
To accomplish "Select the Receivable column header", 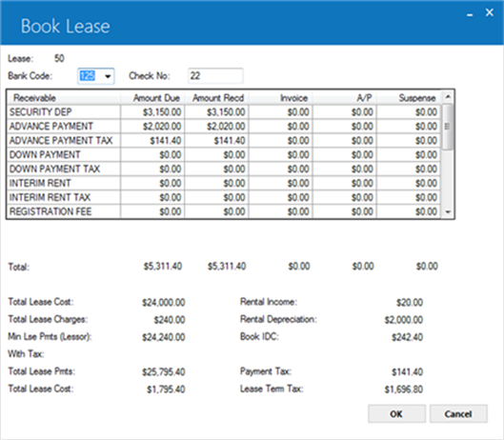I will 64,98.
